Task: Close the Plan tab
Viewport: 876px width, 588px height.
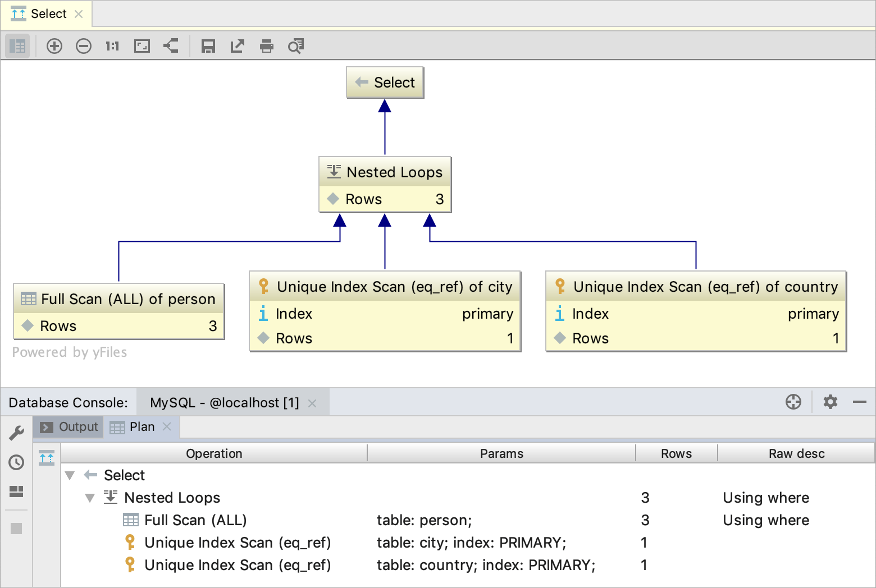Action: click(x=167, y=426)
